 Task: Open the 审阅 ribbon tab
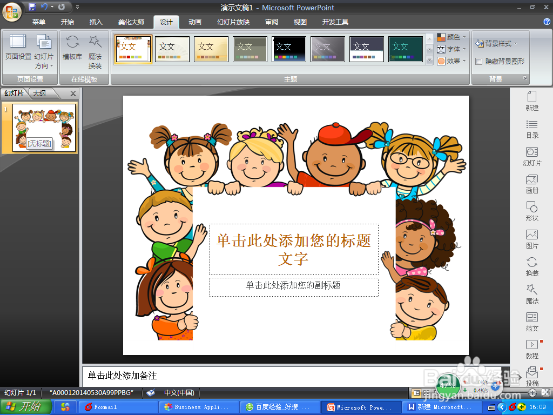pyautogui.click(x=272, y=22)
